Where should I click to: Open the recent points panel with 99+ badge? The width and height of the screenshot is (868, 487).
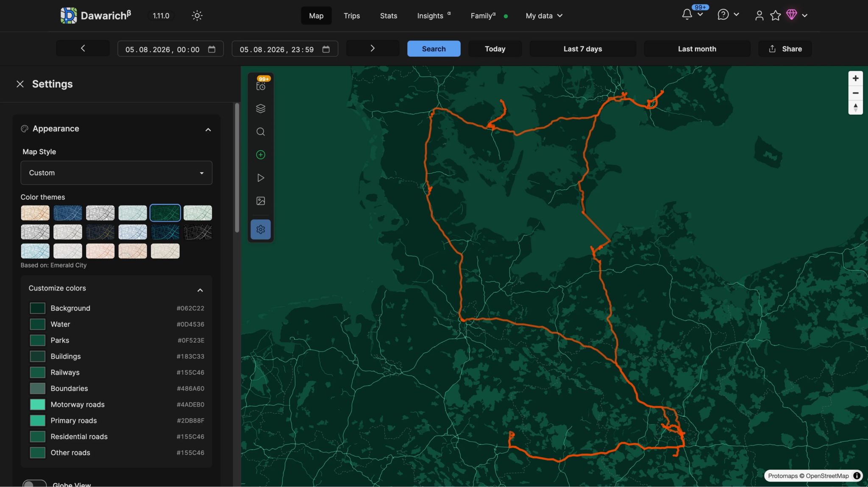[x=261, y=85]
